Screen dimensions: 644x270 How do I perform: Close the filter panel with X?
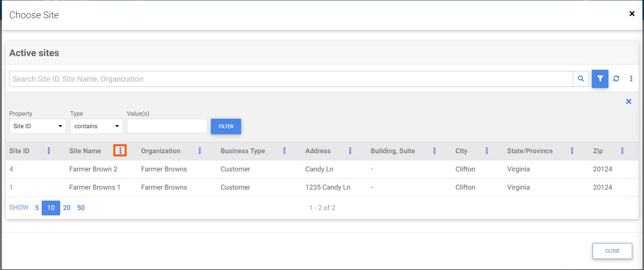(628, 102)
